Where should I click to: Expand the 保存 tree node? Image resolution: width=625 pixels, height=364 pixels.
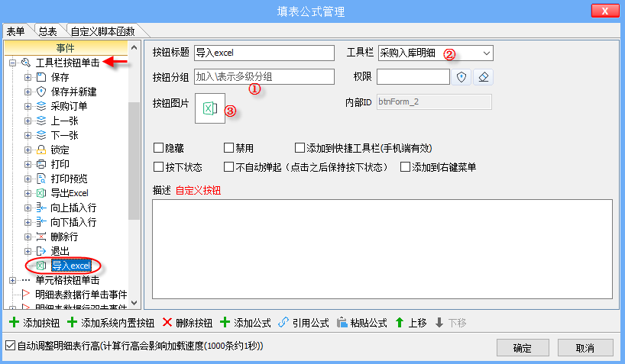click(28, 77)
